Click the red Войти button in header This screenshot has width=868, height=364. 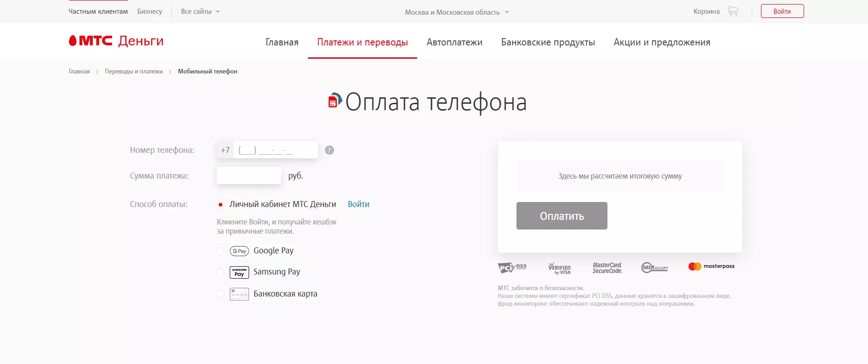[782, 11]
